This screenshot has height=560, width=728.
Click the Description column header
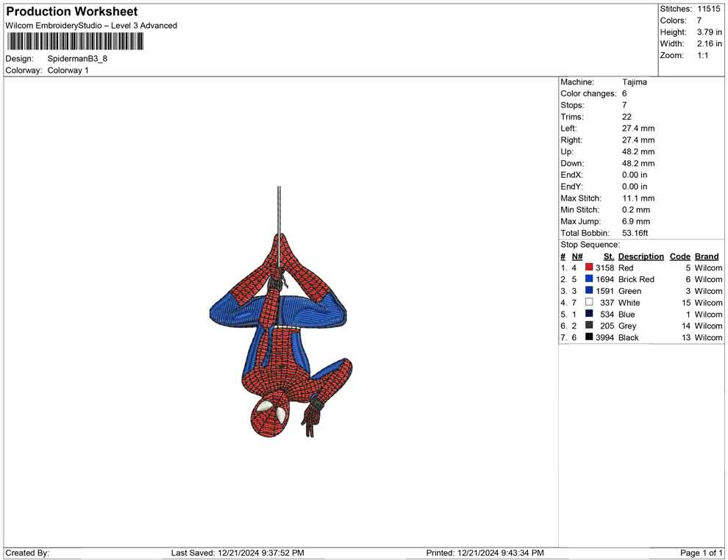click(x=640, y=256)
